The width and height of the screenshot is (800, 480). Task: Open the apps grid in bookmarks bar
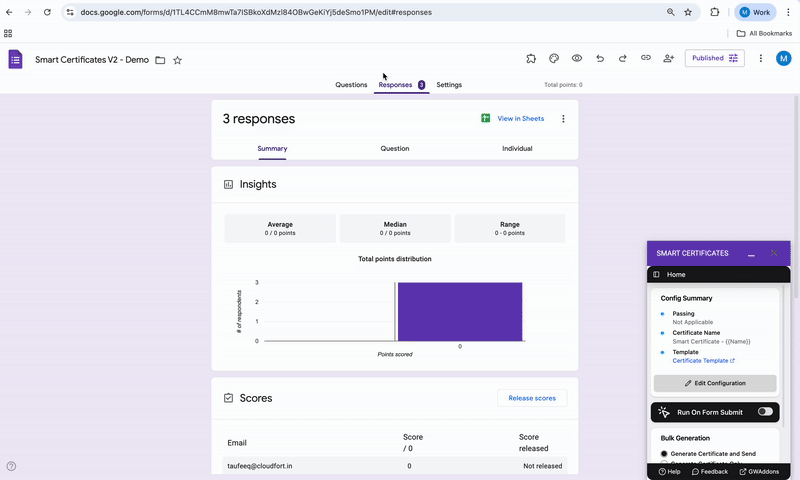pos(8,34)
